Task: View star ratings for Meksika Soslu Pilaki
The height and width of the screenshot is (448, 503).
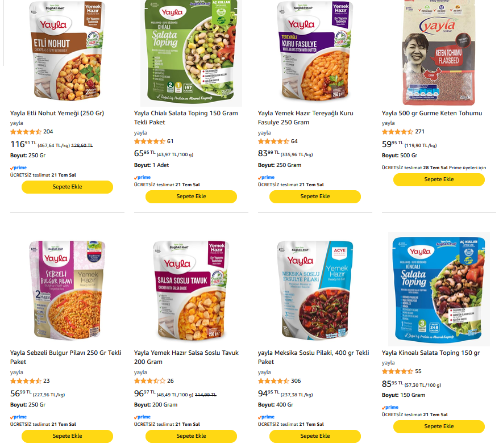Action: tap(273, 381)
